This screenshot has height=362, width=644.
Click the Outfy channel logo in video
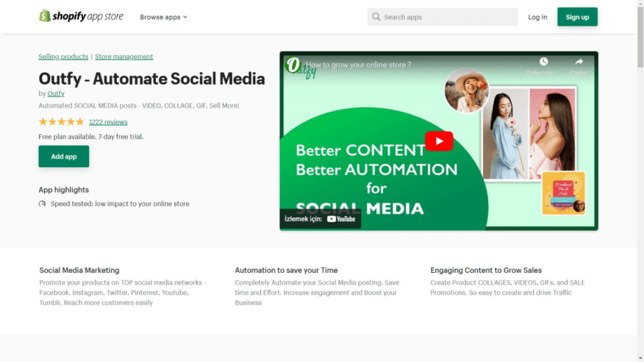point(294,65)
